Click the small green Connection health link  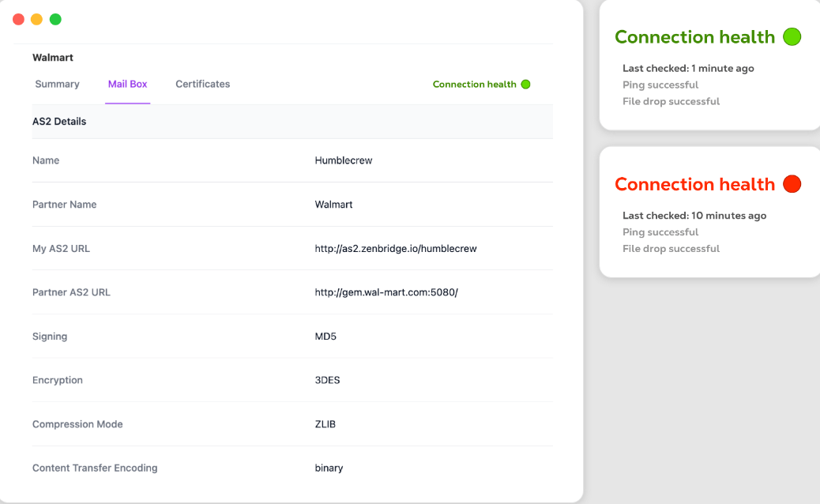click(474, 85)
